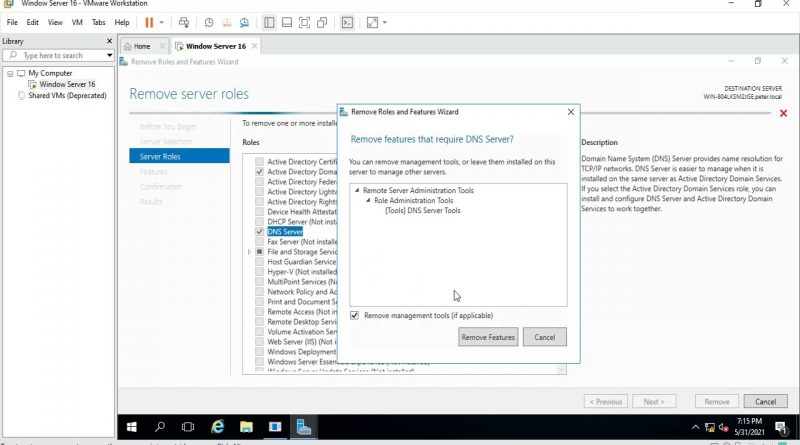
Task: Uncheck Remove management tools checkbox
Action: pyautogui.click(x=354, y=315)
